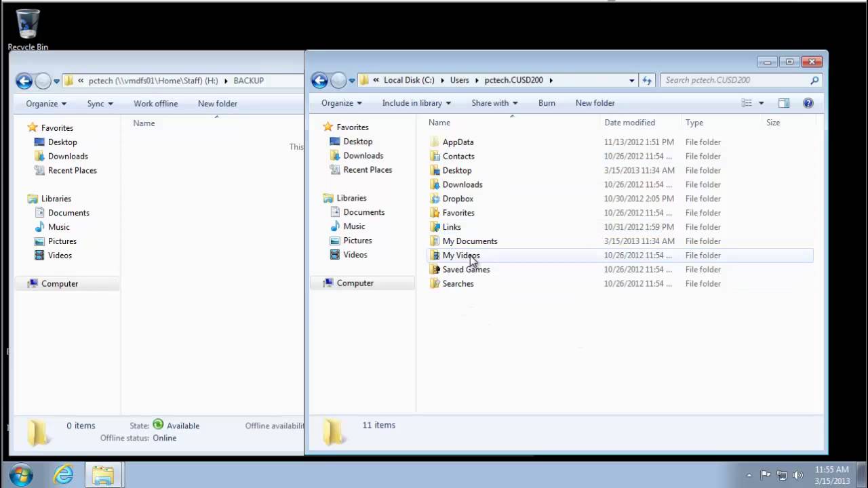
Task: Click Users breadcrumb in address bar
Action: (x=459, y=80)
